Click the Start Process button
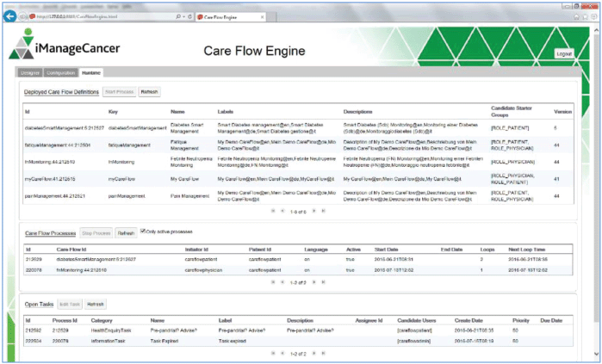 pos(120,92)
